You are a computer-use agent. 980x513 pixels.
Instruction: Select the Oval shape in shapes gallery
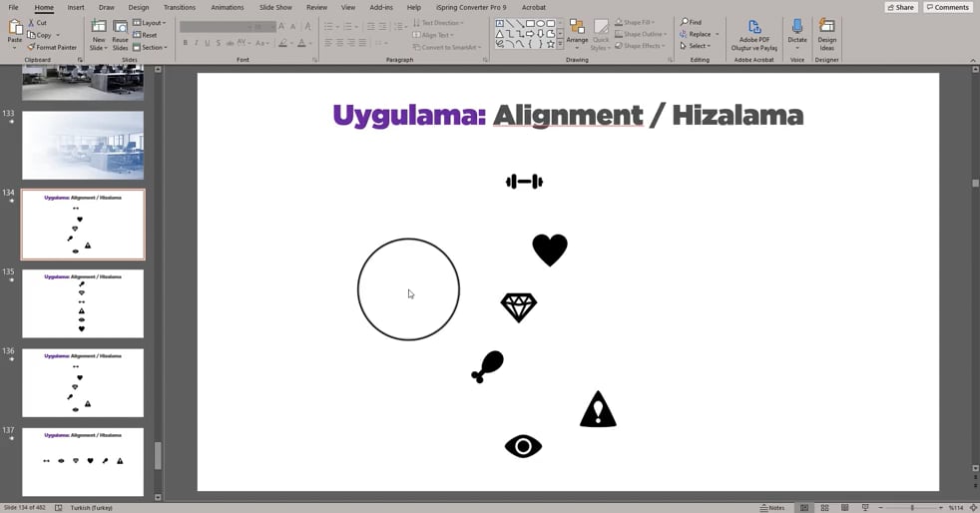[540, 24]
